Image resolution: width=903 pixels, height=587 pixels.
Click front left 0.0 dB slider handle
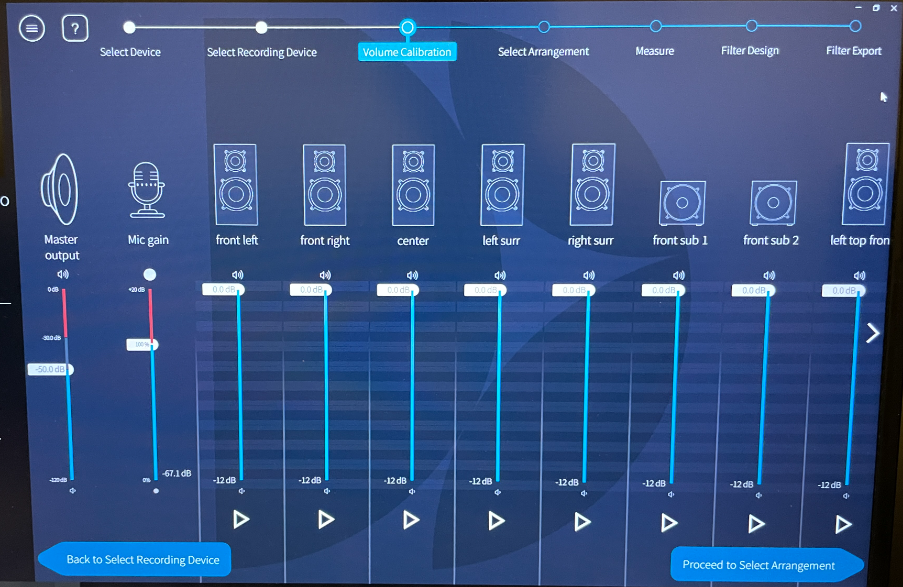(223, 289)
